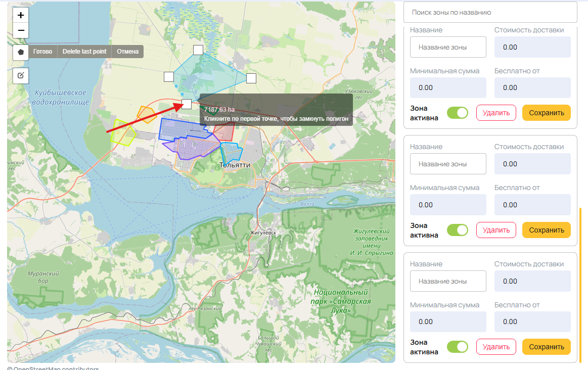Click the zones list vertical scrollbar
This screenshot has height=370, width=588.
tap(580, 284)
